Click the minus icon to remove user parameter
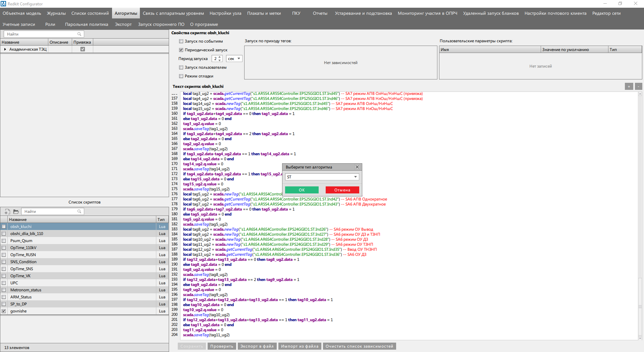The height and width of the screenshot is (352, 644). (638, 86)
